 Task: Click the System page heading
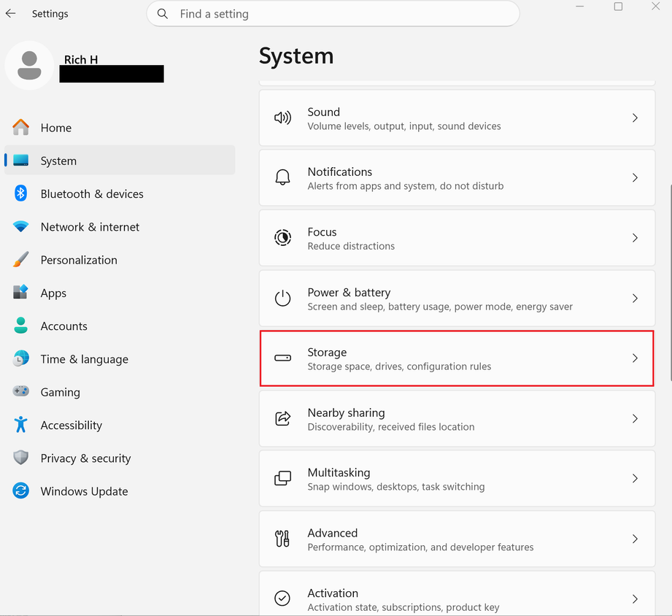296,56
